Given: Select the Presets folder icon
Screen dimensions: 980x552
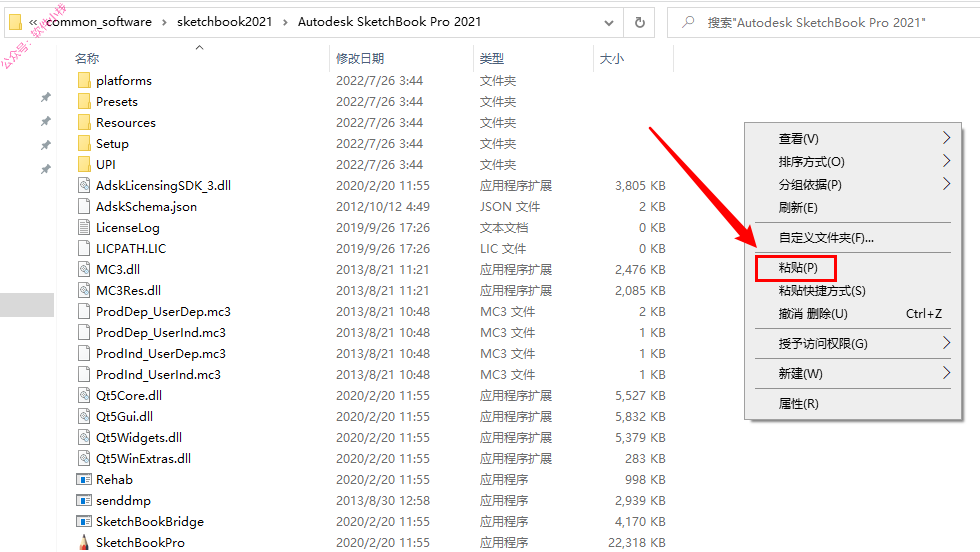Looking at the screenshot, I should 84,101.
